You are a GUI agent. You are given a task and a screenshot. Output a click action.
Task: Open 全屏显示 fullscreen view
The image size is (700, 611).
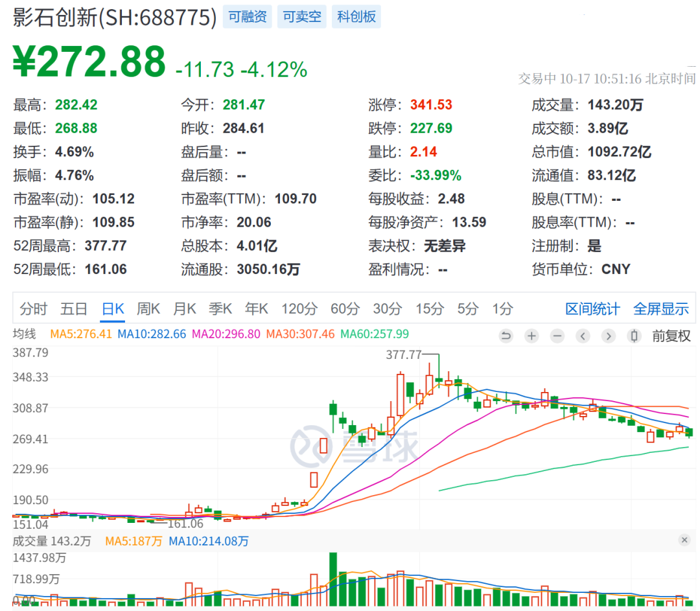660,309
